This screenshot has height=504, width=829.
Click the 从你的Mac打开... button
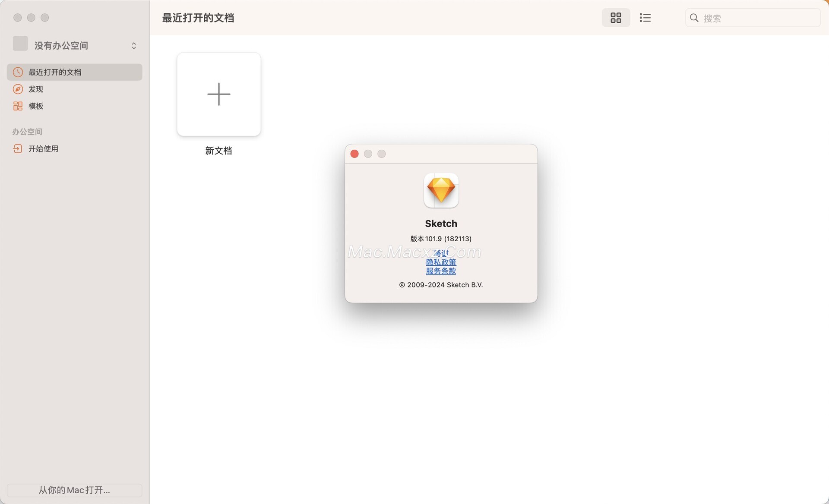pos(74,490)
